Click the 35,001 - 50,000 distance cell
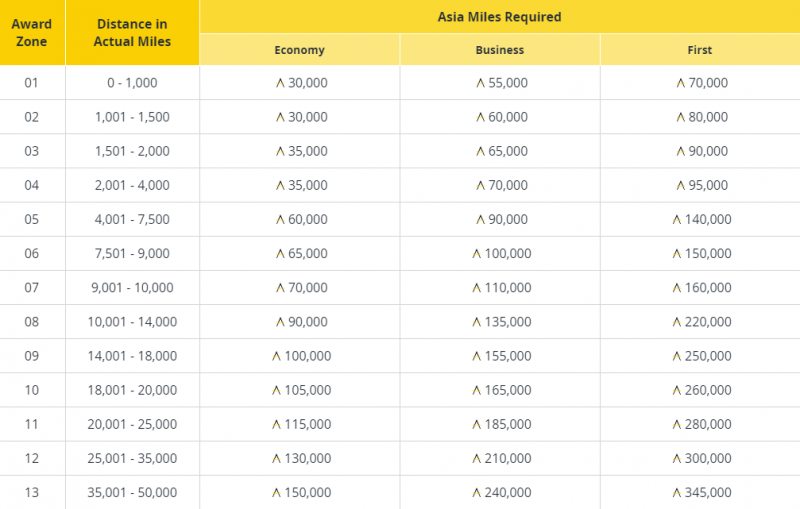 132,492
